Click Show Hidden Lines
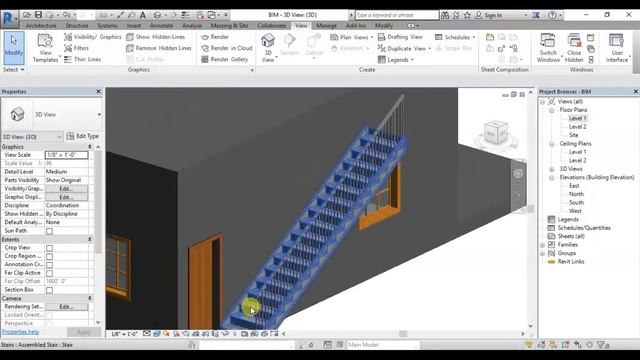This screenshot has height=360, width=640. pyautogui.click(x=156, y=37)
